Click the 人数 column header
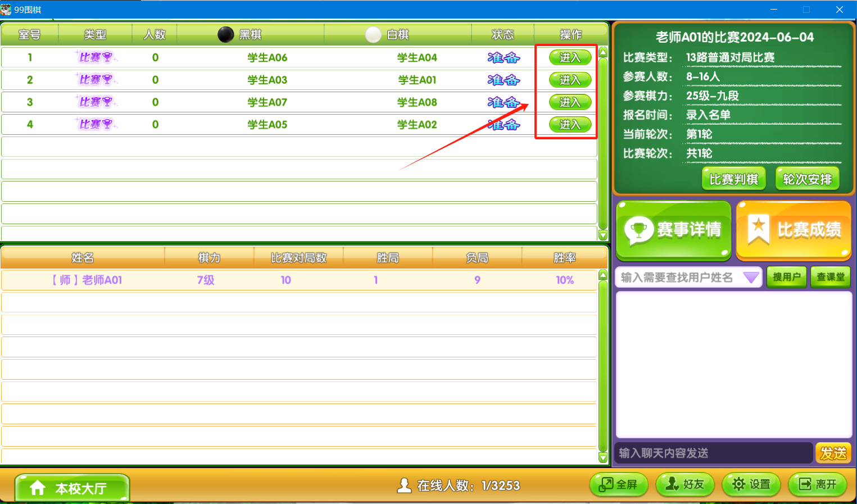The width and height of the screenshot is (857, 504). point(155,35)
